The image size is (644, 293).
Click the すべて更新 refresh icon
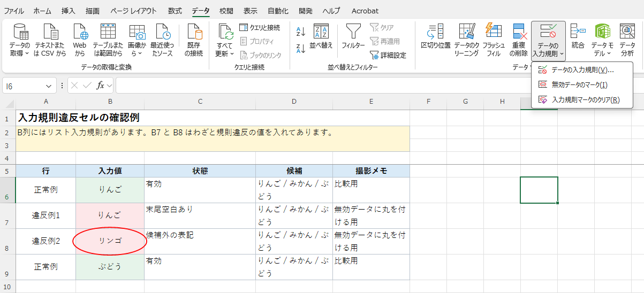(225, 32)
